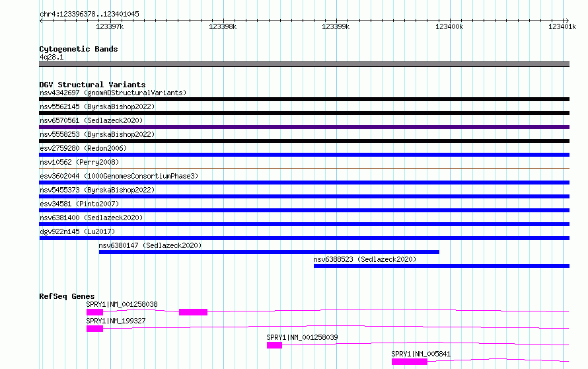588x369 pixels.
Task: Select the magenta exon of SPRY1|NM_199327
Action: point(95,329)
